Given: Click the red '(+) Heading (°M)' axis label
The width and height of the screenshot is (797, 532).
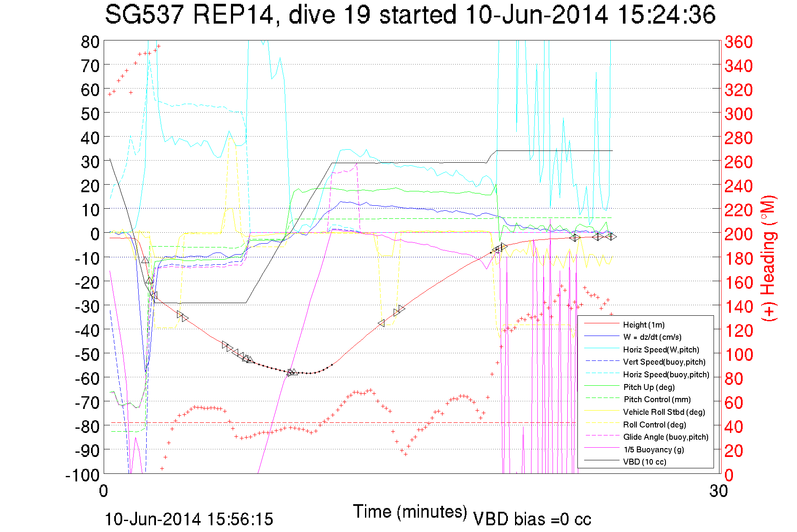Looking at the screenshot, I should pyautogui.click(x=768, y=258).
